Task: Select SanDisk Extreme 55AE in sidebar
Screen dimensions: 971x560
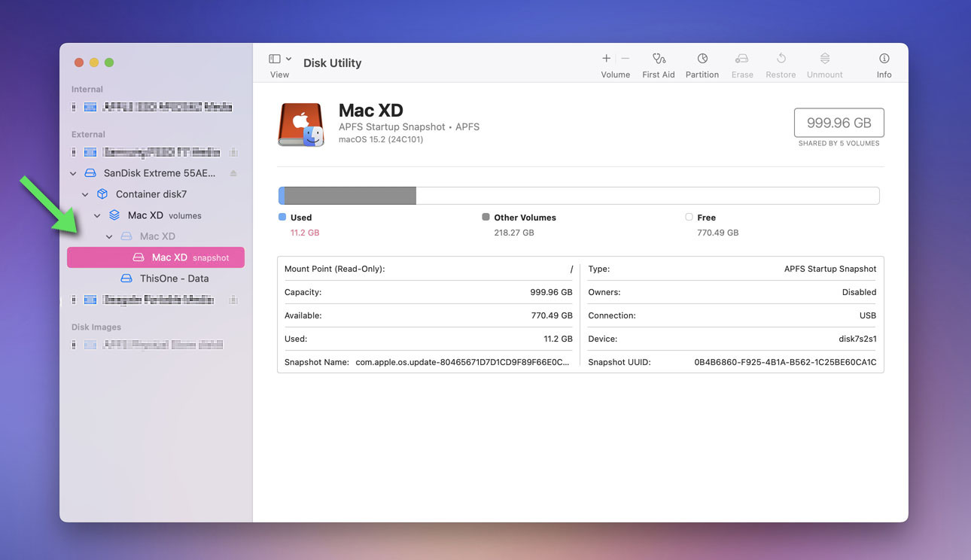Action: (x=160, y=173)
